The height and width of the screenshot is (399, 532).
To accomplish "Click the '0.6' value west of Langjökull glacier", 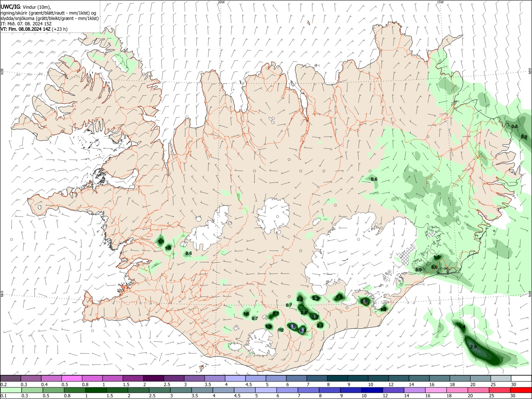I will (189, 253).
